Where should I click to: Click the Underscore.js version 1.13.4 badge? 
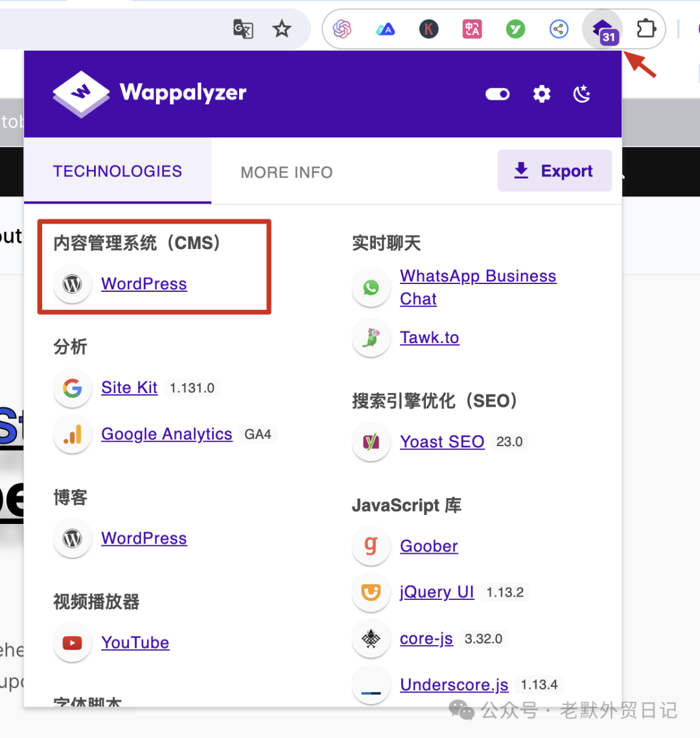click(x=539, y=684)
